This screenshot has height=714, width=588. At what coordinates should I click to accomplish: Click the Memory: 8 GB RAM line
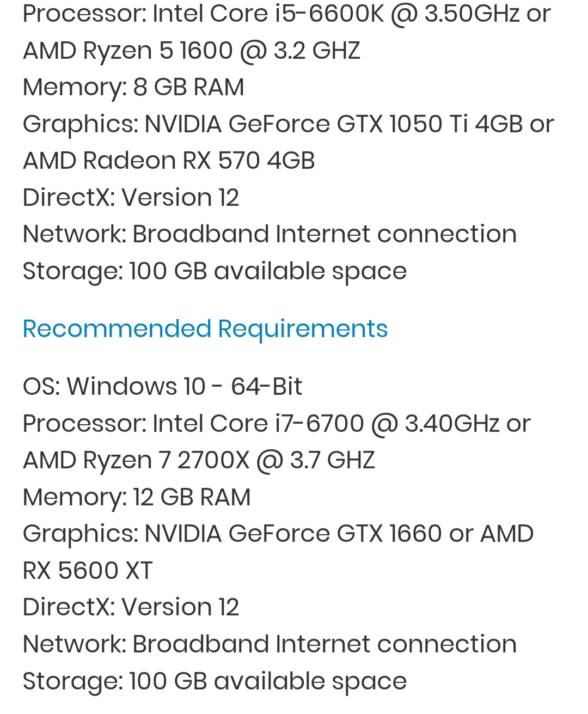(133, 88)
